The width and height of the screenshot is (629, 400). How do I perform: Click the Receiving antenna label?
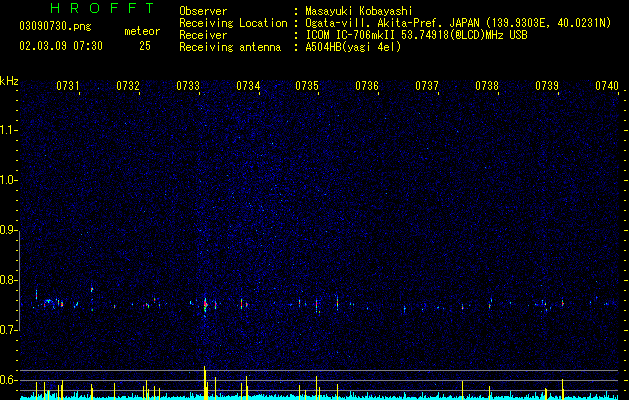[230, 47]
